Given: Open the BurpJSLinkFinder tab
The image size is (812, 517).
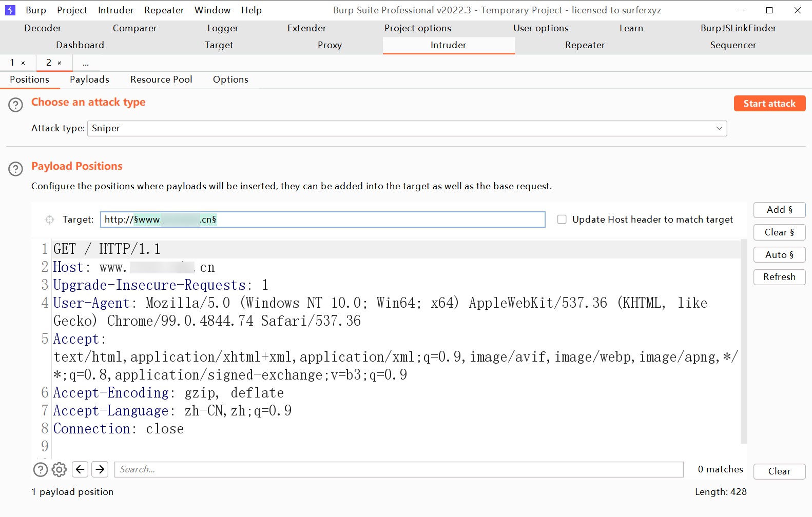Looking at the screenshot, I should (x=739, y=28).
